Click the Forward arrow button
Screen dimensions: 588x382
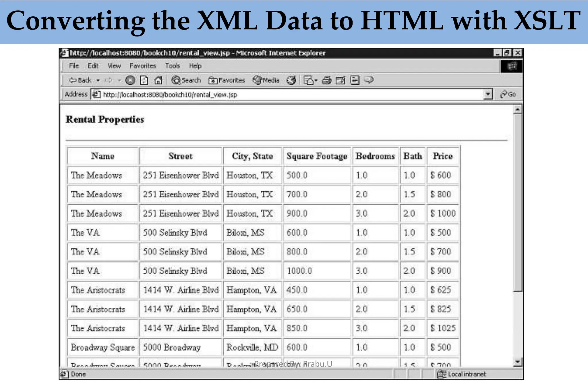click(108, 80)
